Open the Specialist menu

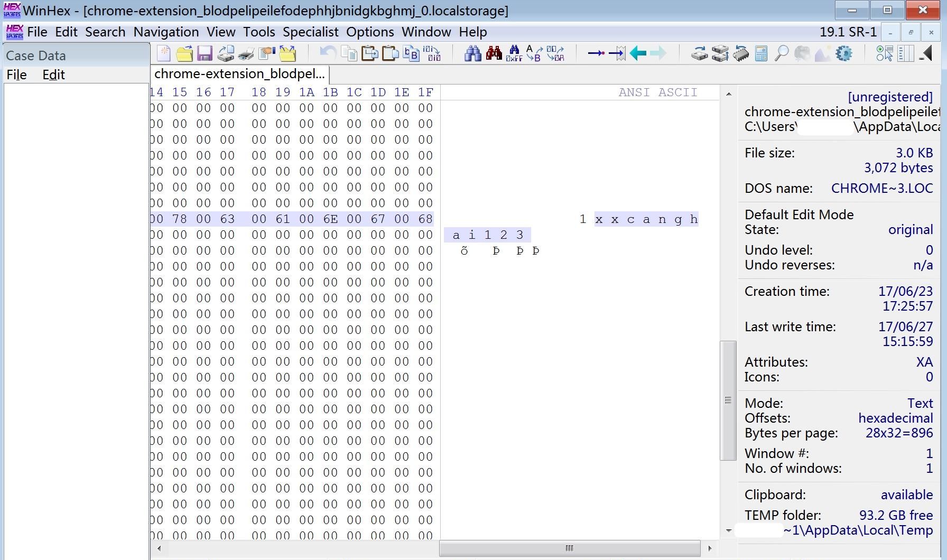tap(311, 32)
